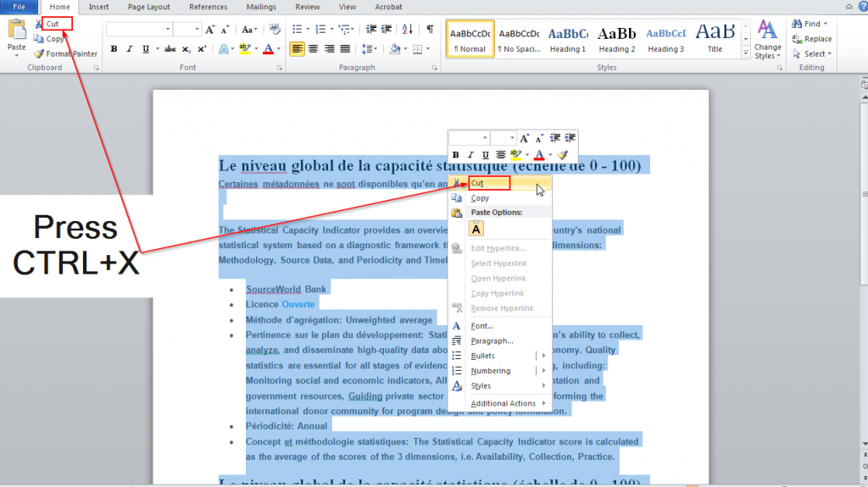
Task: Open Font... from context menu
Action: 500,326
